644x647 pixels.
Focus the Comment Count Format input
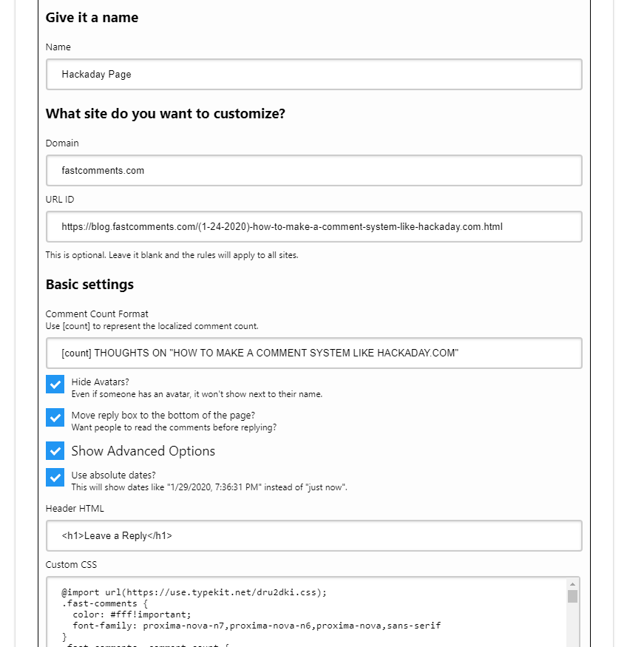coord(313,353)
